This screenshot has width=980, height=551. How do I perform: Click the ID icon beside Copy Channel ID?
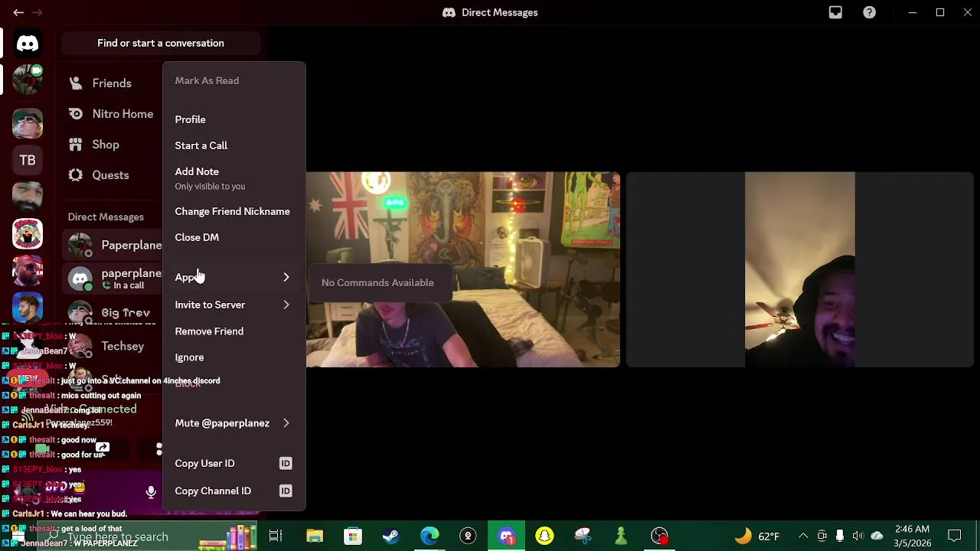tap(286, 491)
